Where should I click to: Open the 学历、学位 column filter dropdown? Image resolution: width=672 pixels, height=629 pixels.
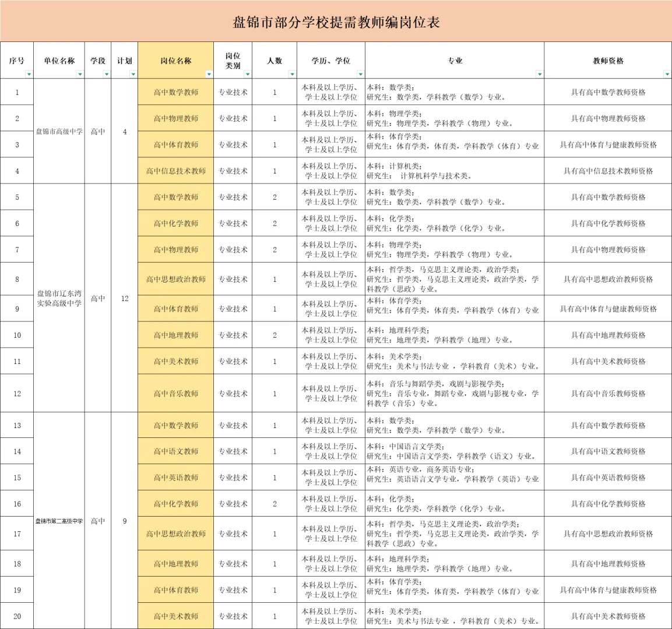tap(360, 74)
